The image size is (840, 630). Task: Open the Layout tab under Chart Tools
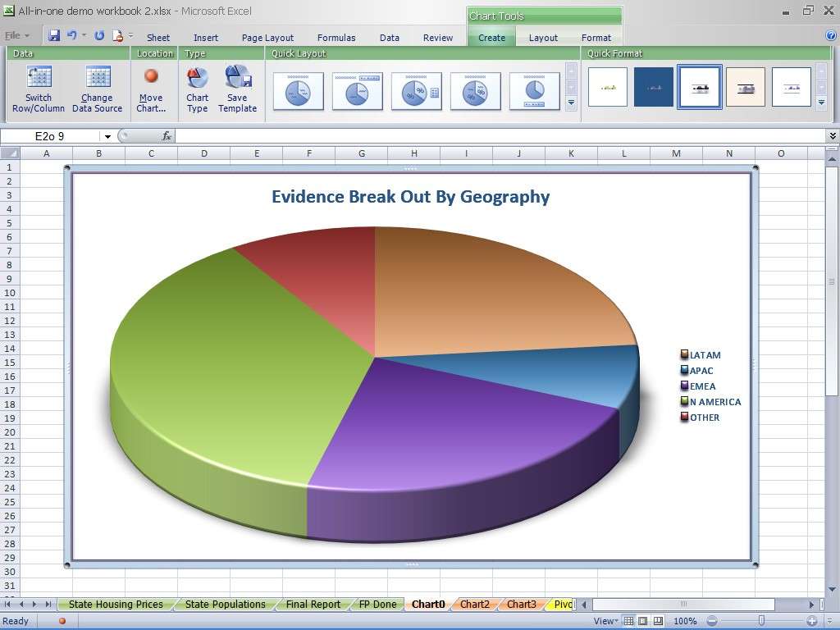tap(542, 38)
